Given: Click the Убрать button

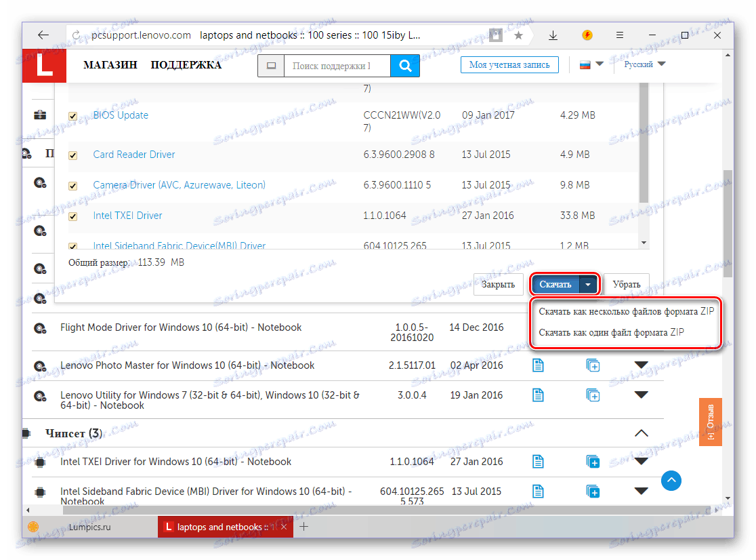Looking at the screenshot, I should (x=627, y=284).
